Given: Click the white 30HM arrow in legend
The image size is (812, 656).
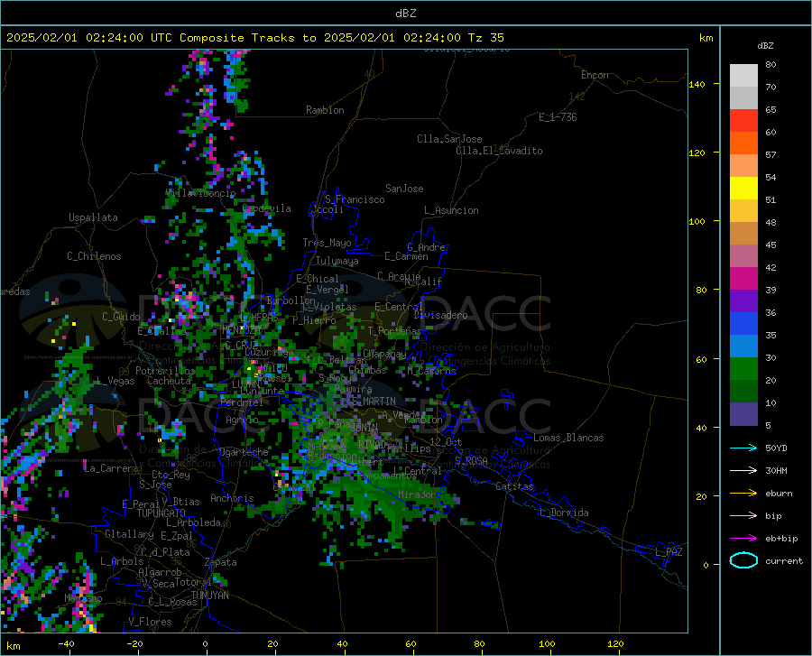Looking at the screenshot, I should coord(743,471).
